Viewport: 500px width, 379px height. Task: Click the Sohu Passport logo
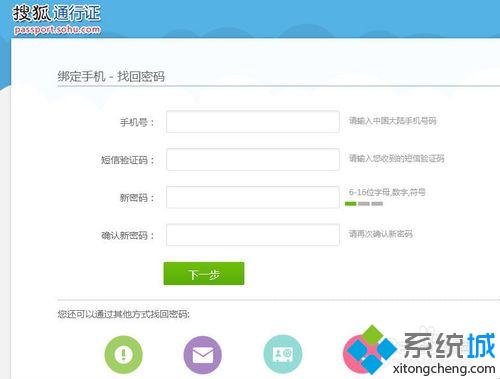pyautogui.click(x=57, y=19)
